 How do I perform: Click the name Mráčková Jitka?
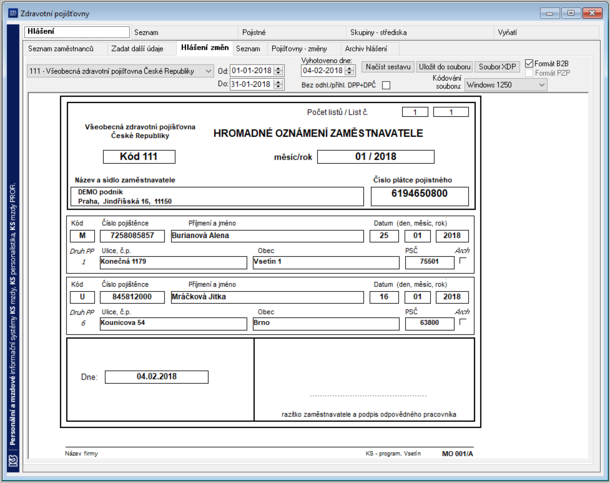(267, 297)
